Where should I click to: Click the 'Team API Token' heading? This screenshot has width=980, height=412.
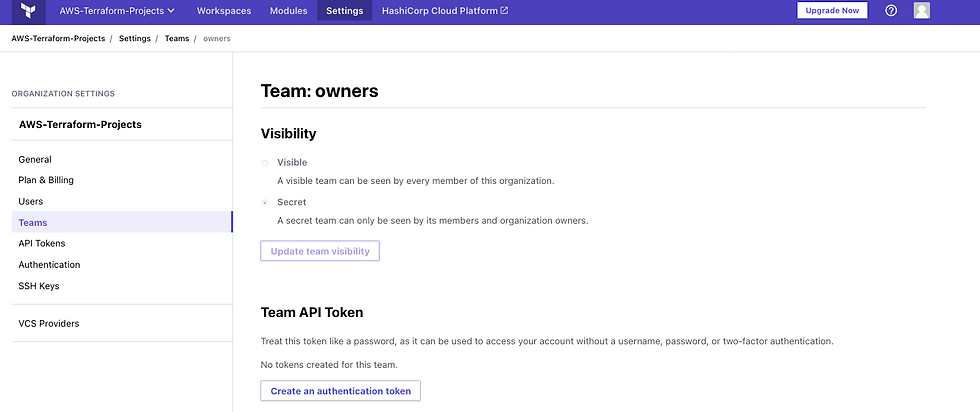tap(312, 312)
